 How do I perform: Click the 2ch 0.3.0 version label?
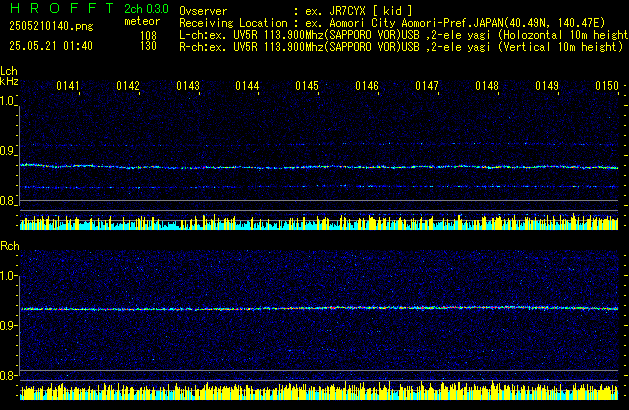146,8
